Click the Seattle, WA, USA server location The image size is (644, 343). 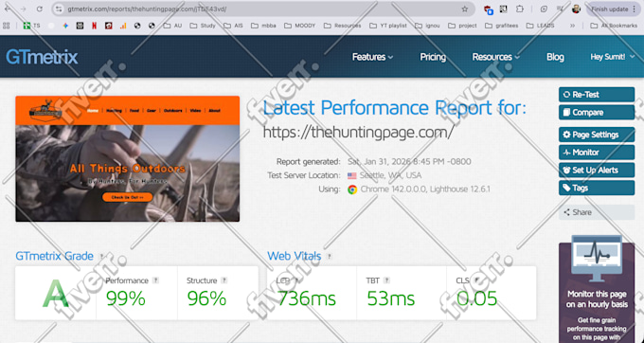pyautogui.click(x=390, y=175)
